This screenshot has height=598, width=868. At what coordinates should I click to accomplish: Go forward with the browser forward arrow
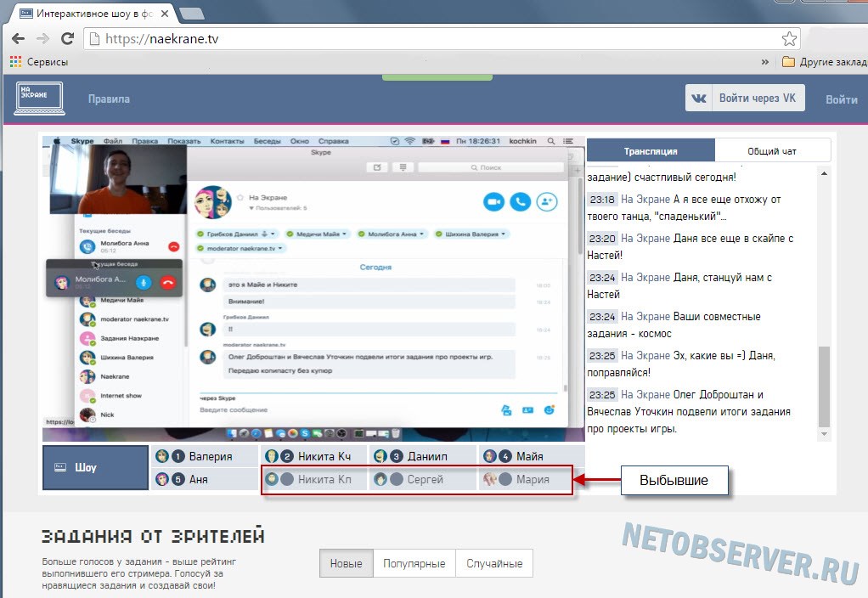[x=42, y=38]
